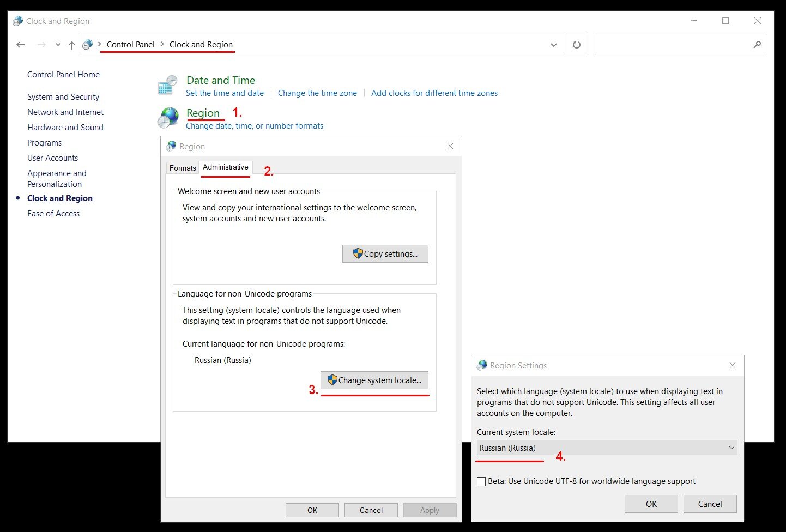The width and height of the screenshot is (786, 532).
Task: Click the Region globe icon
Action: click(x=168, y=118)
